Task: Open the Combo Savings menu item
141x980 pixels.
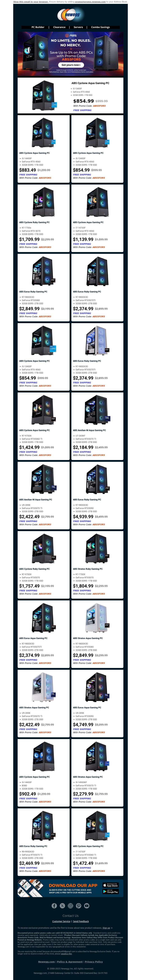Action: pos(100,27)
